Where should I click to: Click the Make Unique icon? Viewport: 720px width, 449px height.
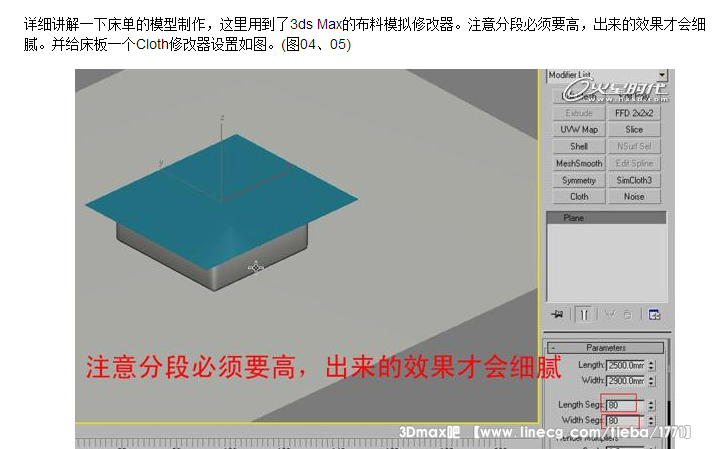(610, 315)
